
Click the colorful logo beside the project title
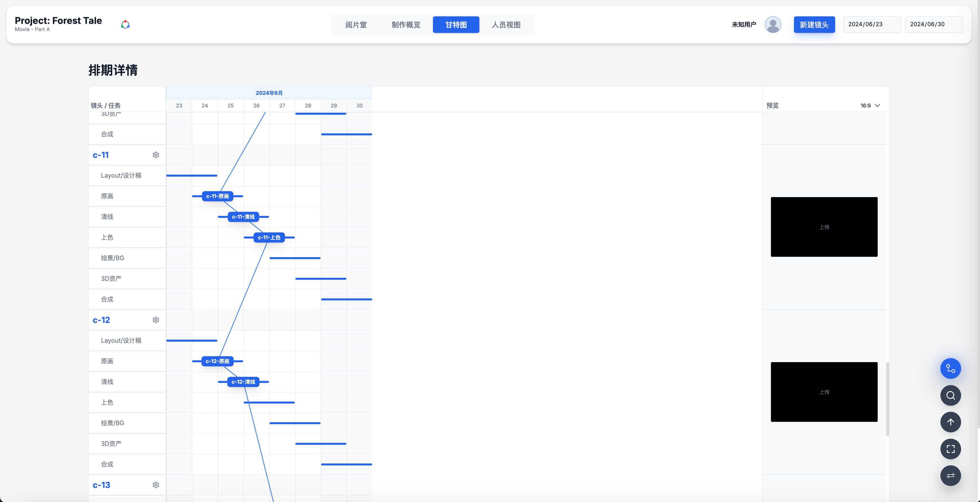125,25
